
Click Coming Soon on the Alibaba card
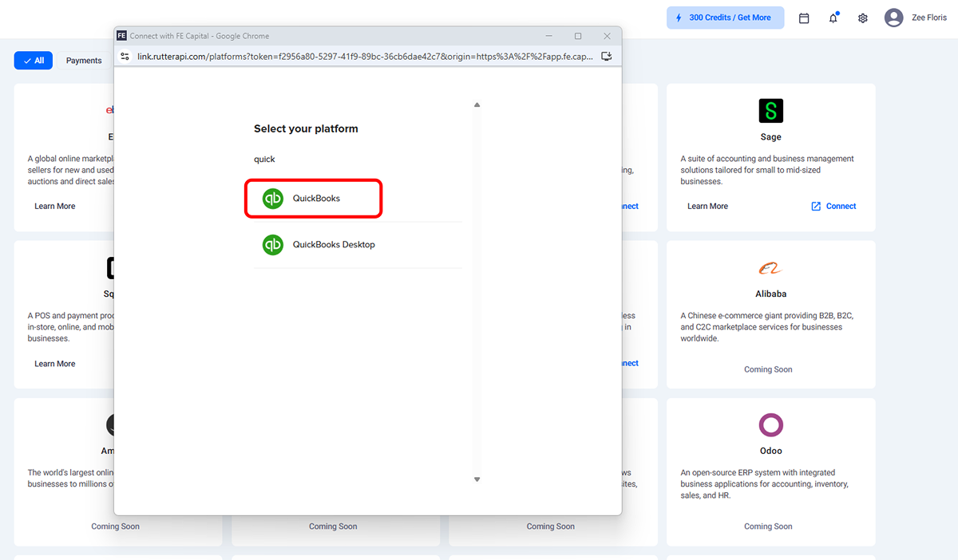[x=769, y=370]
